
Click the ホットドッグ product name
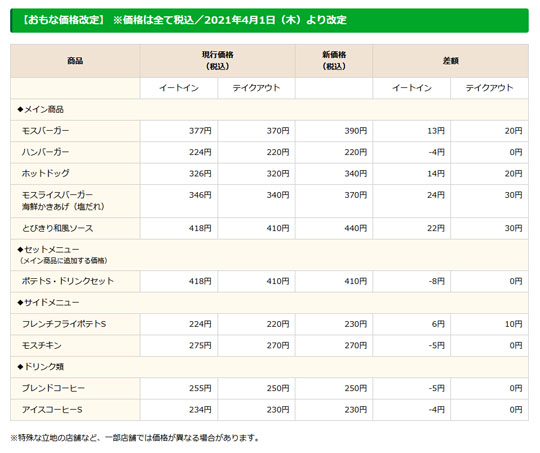click(45, 174)
